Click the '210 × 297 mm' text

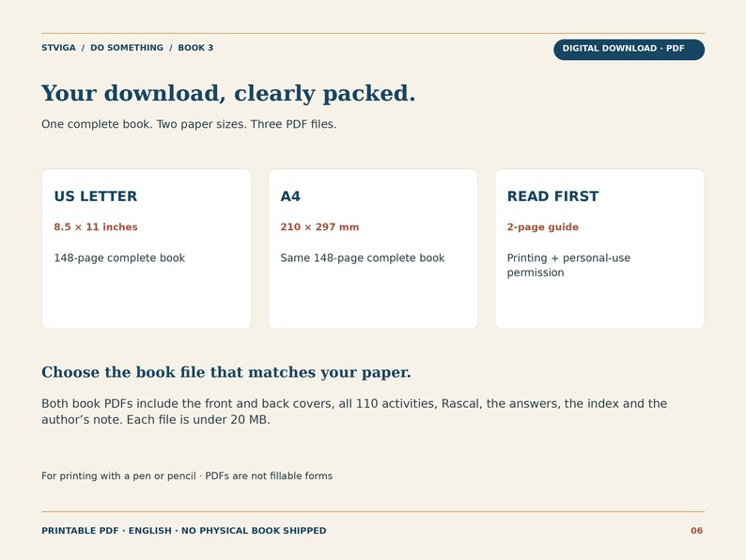319,227
